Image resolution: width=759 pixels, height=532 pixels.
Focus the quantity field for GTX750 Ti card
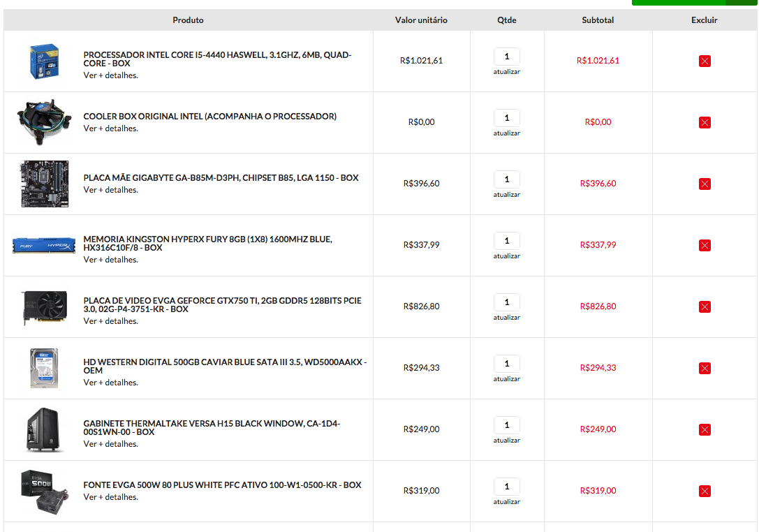click(x=507, y=302)
